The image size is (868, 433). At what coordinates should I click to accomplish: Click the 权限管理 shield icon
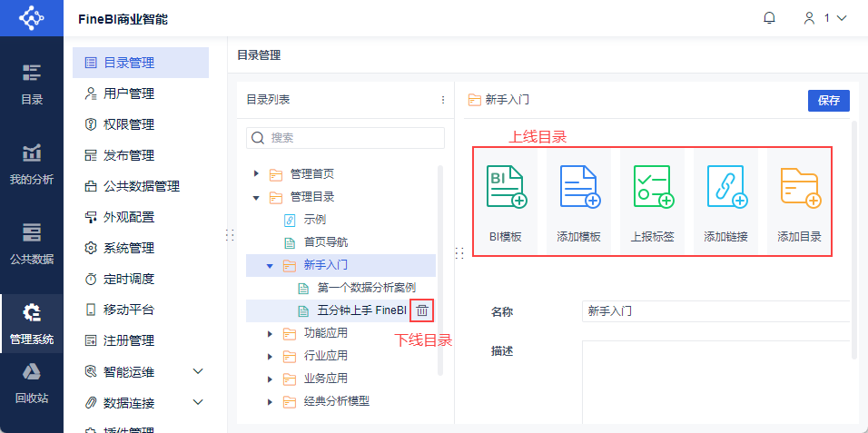[90, 124]
